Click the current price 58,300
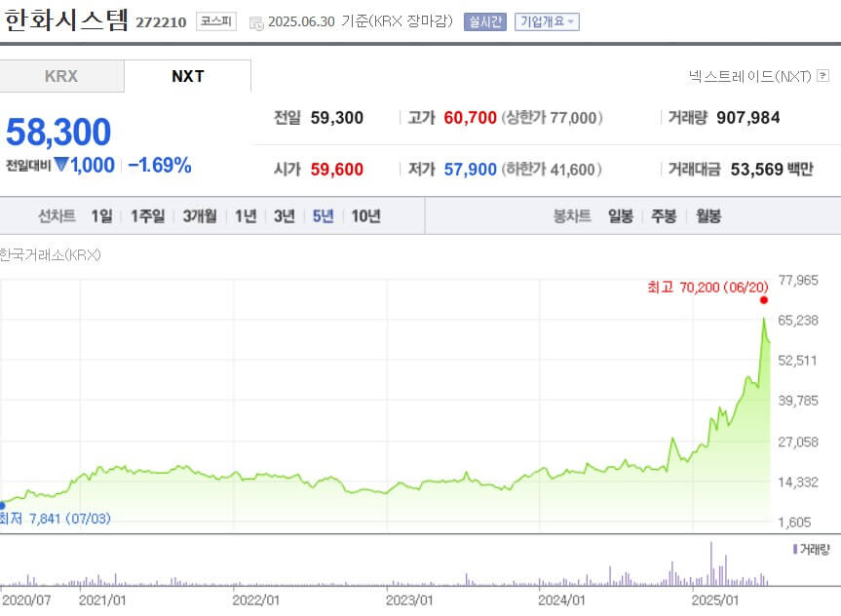The image size is (841, 616). (57, 132)
